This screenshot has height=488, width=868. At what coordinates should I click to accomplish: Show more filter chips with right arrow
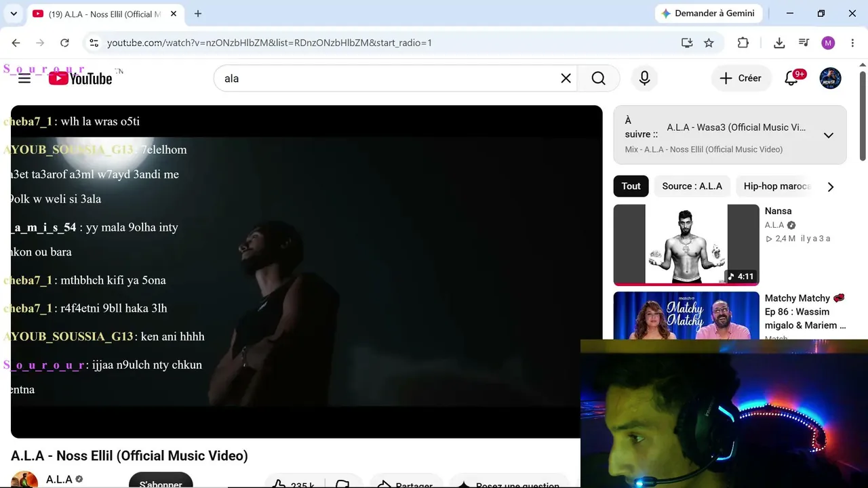coord(831,186)
